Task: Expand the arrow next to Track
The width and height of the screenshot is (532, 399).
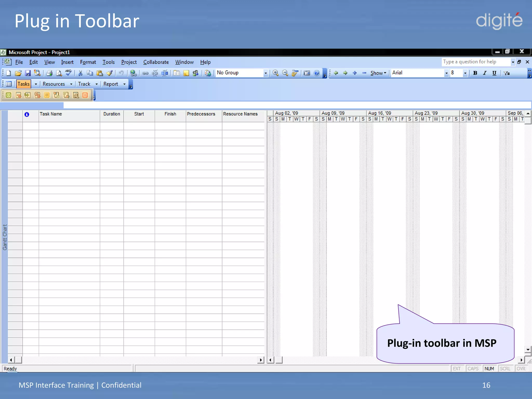Action: (97, 84)
